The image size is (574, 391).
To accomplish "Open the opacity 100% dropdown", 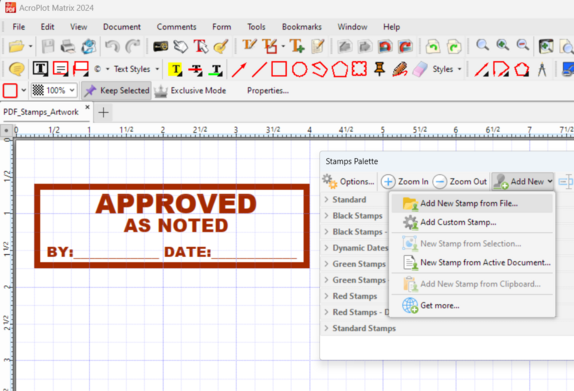I will pyautogui.click(x=54, y=90).
